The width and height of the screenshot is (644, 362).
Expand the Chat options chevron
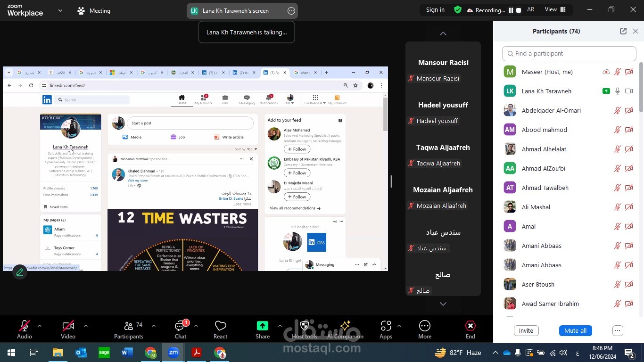point(196,326)
